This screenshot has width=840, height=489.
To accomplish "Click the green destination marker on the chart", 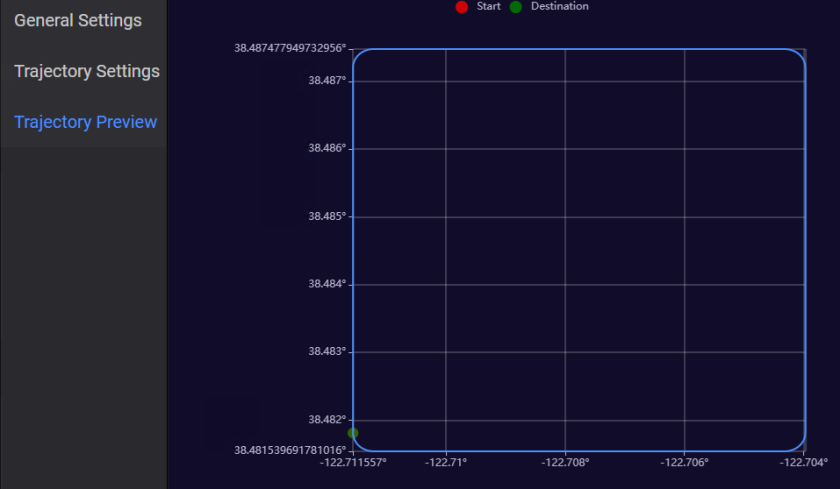I will tap(353, 433).
